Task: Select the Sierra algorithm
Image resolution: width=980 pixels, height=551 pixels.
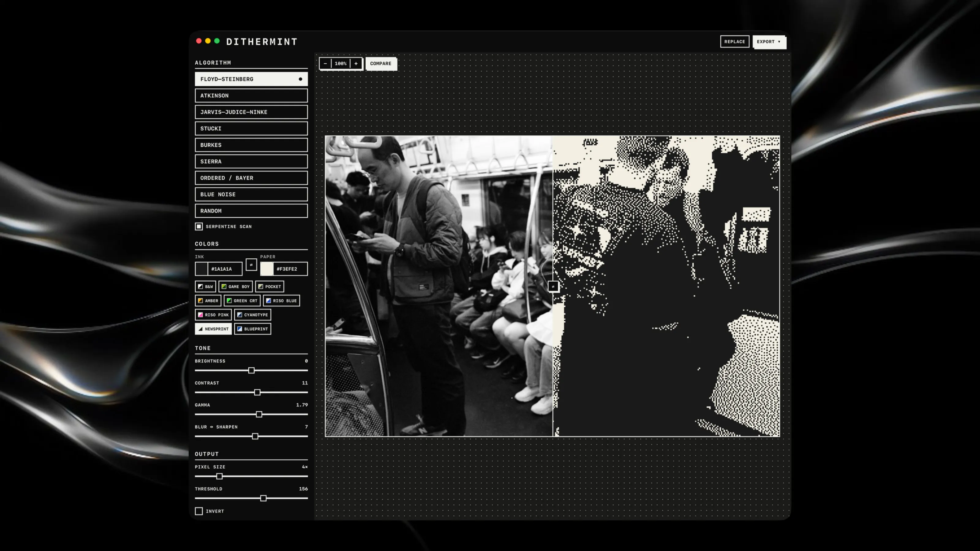Action: (251, 161)
